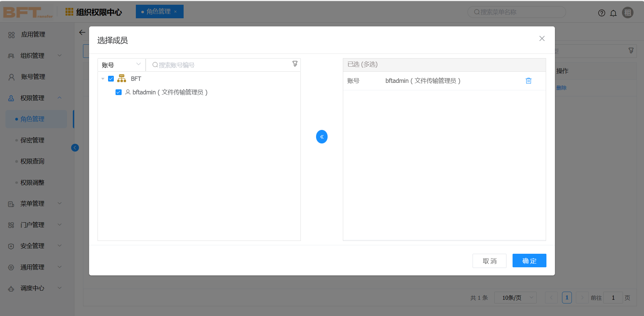The height and width of the screenshot is (316, 644).
Task: Open the 账号 search type dropdown
Action: (x=121, y=64)
